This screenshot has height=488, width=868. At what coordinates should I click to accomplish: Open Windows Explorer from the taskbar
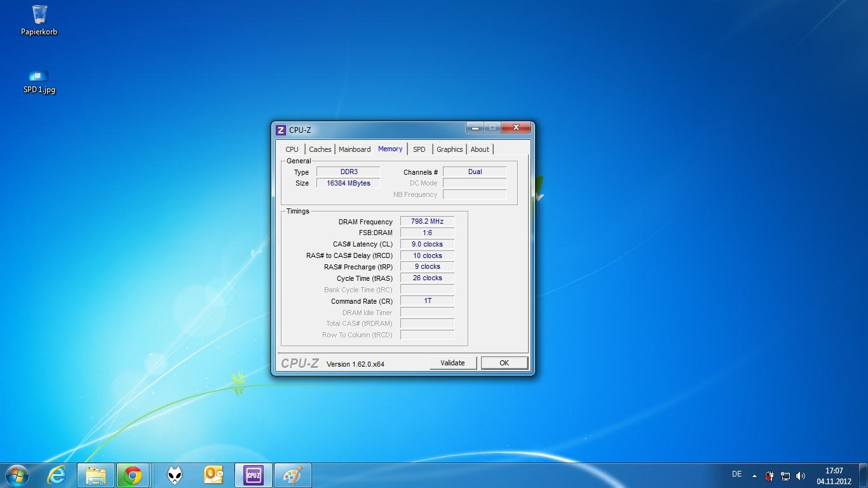point(96,475)
